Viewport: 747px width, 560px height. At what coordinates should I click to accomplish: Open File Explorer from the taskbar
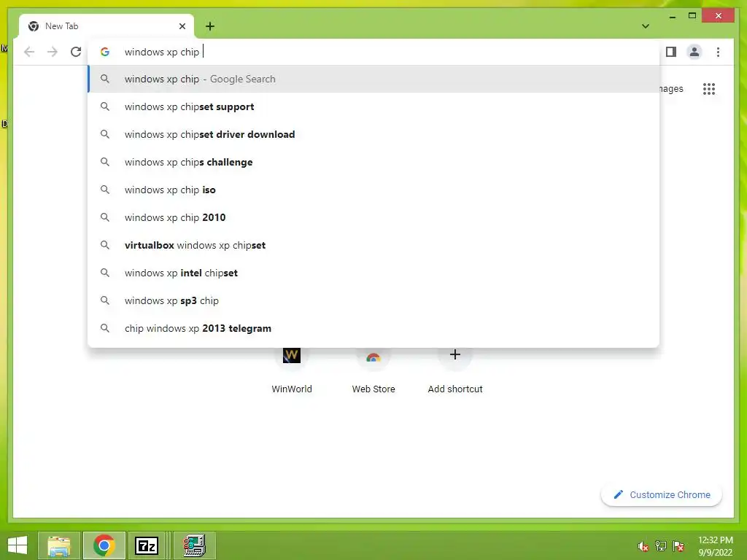coord(59,545)
